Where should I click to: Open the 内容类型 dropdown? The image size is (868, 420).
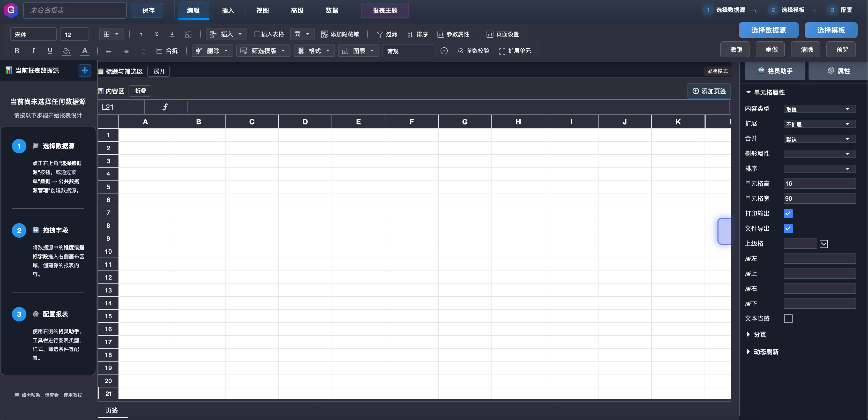pyautogui.click(x=819, y=109)
